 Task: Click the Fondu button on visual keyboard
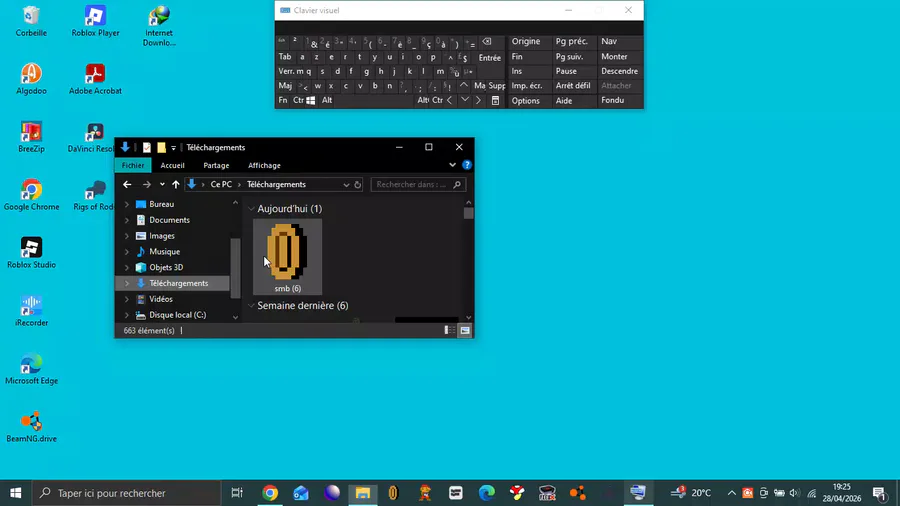(612, 100)
